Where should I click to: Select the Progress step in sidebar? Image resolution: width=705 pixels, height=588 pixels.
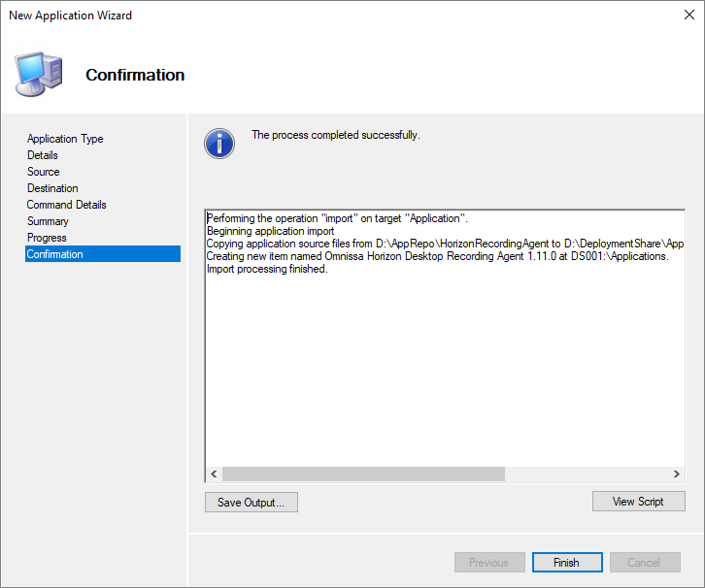[x=47, y=238]
